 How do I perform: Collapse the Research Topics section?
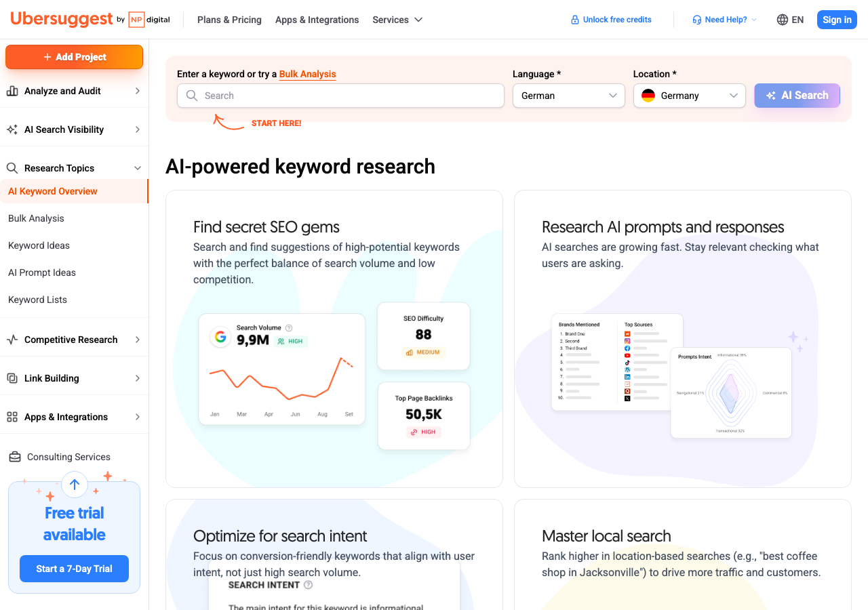(x=138, y=168)
